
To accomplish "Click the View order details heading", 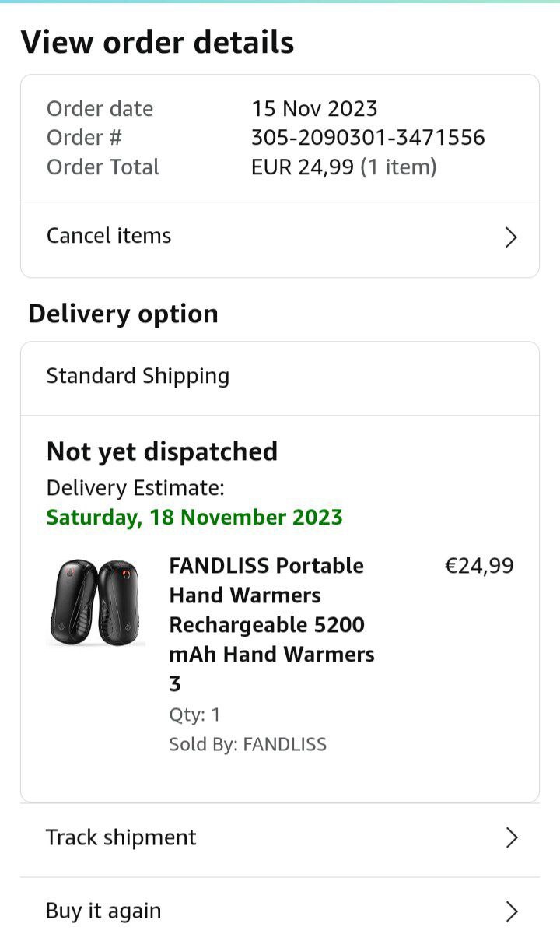I will [x=157, y=42].
